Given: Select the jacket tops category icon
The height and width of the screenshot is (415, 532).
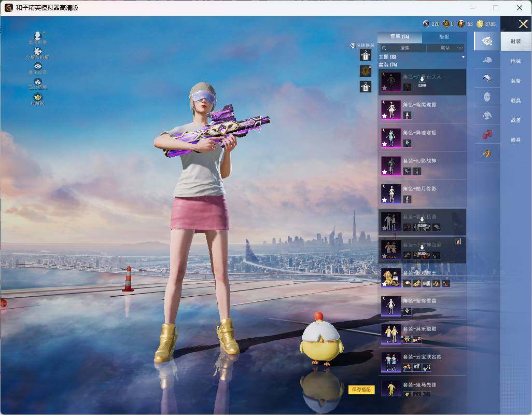Looking at the screenshot, I should pos(487,116).
